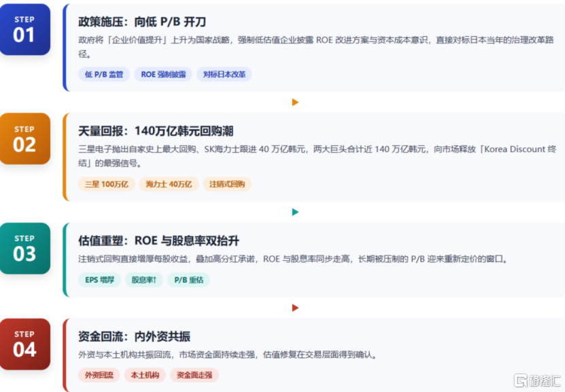The height and width of the screenshot is (392, 565).
Task: Click heading 资金回流：内外资共振
Action: (134, 336)
